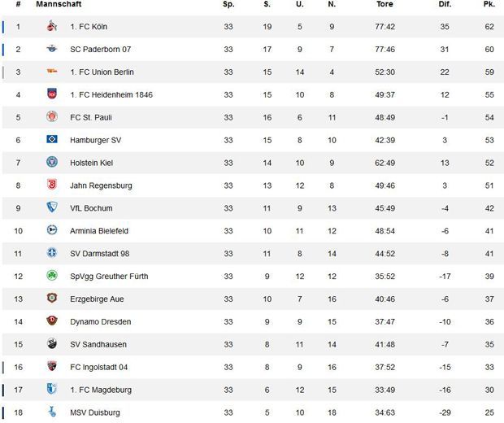Click the Holstein Kiel crest icon
504x423 pixels.
(51, 163)
